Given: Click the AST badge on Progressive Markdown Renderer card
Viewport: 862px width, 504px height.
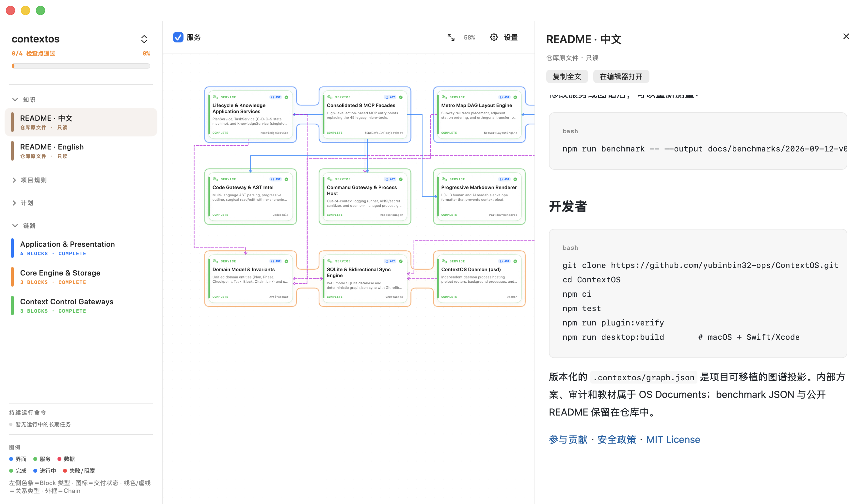Looking at the screenshot, I should point(504,179).
